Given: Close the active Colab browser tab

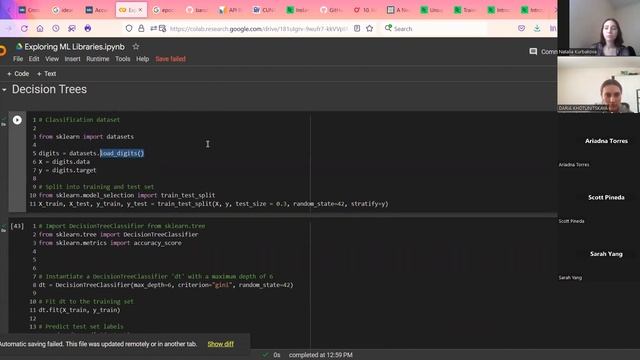Looking at the screenshot, I should 141,10.
